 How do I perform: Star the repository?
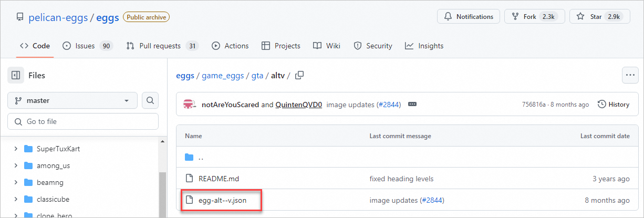(x=599, y=16)
